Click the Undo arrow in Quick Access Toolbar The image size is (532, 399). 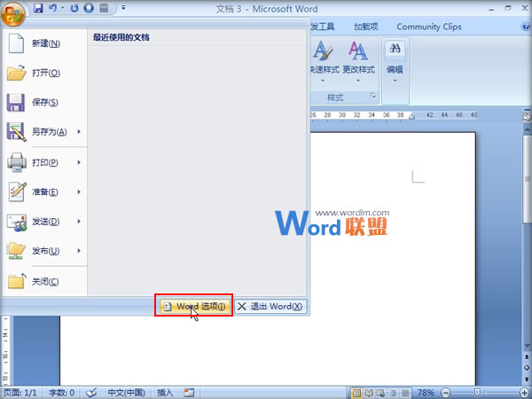(52, 8)
